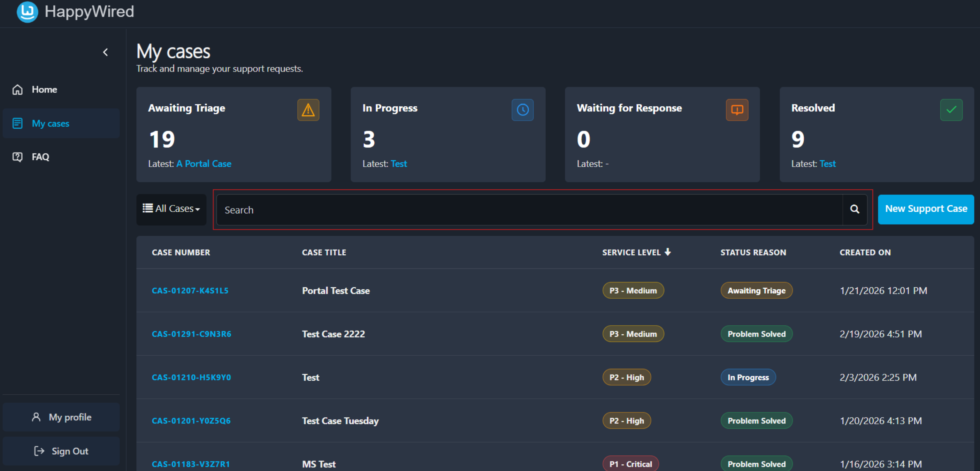Open case CAS-01207-K4S1L5

tap(190, 291)
